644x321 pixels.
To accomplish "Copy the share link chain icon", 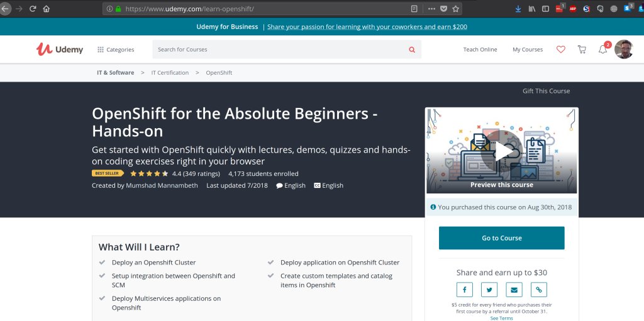I will pyautogui.click(x=539, y=290).
